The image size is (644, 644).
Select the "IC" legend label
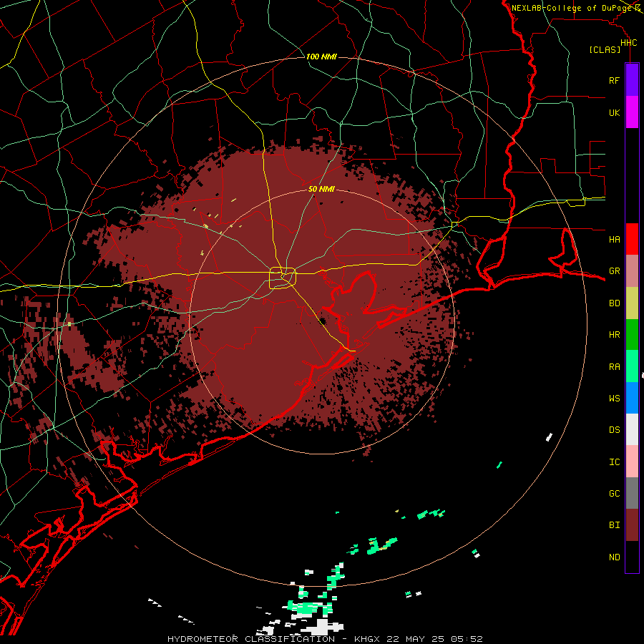pyautogui.click(x=614, y=462)
